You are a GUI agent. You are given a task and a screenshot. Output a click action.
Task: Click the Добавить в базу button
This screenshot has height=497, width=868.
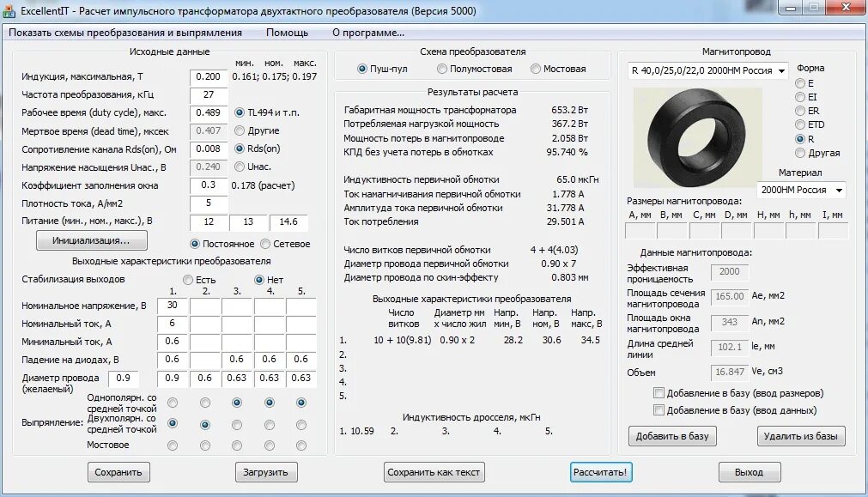(672, 436)
